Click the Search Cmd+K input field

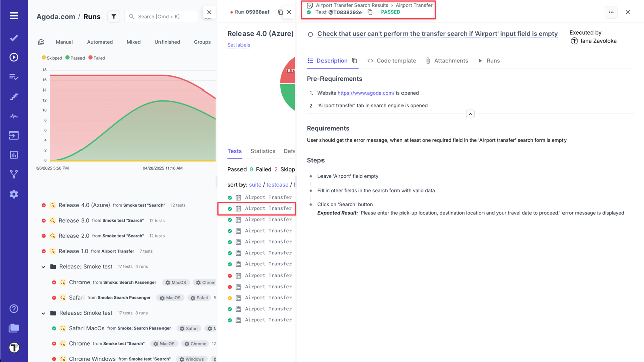point(161,16)
